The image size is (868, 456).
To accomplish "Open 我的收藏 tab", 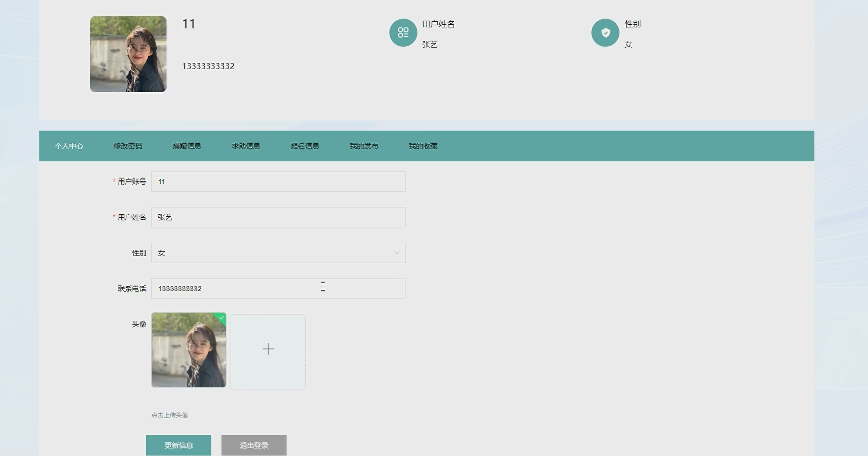I will point(423,146).
